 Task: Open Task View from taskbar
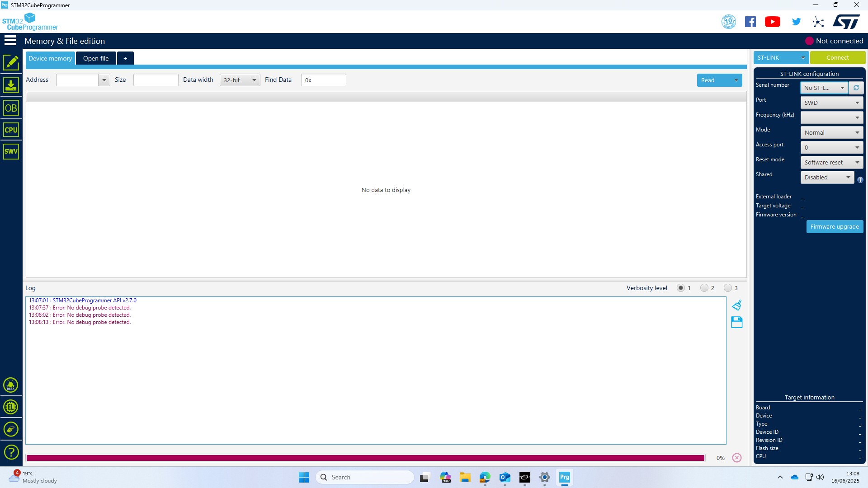tap(424, 477)
